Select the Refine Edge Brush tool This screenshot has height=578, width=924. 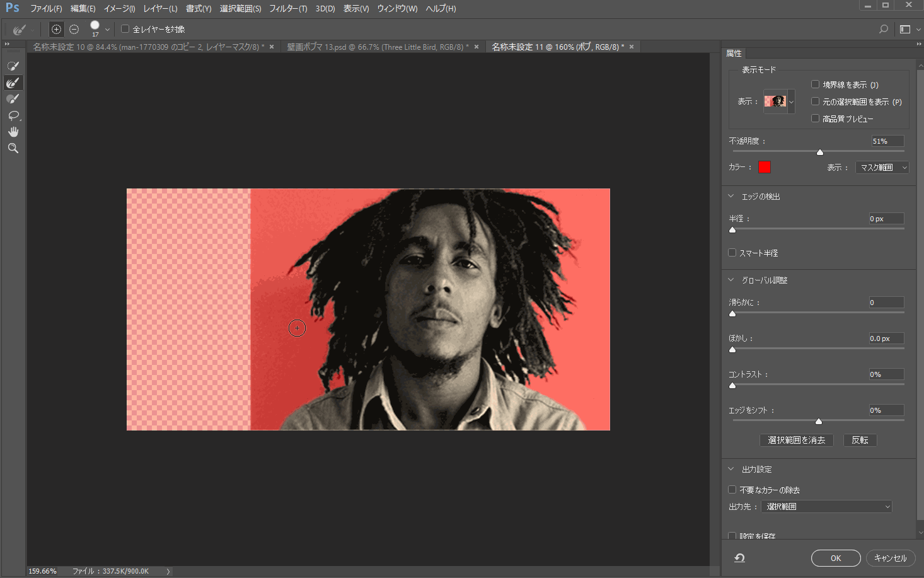point(13,83)
